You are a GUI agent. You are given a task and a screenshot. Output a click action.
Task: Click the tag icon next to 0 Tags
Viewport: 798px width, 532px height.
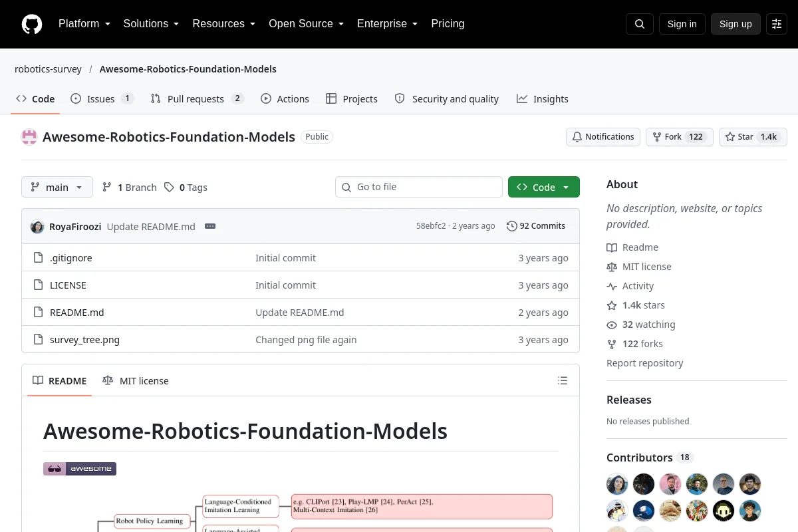169,188
